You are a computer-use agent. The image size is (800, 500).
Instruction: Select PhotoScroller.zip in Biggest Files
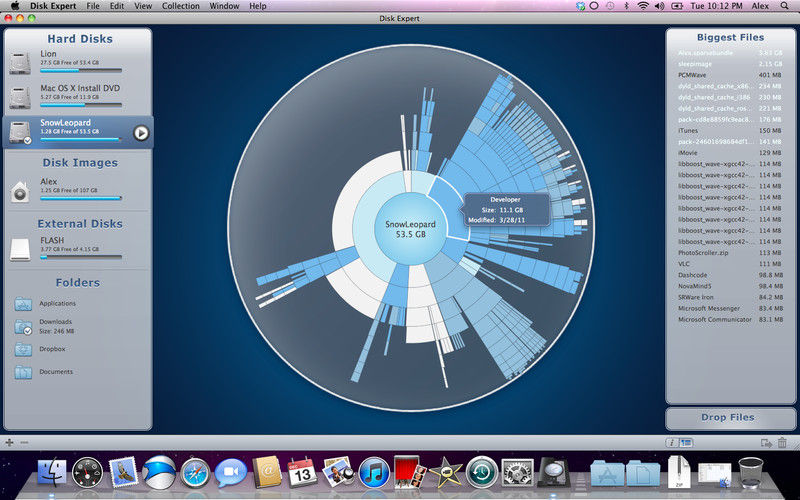730,253
